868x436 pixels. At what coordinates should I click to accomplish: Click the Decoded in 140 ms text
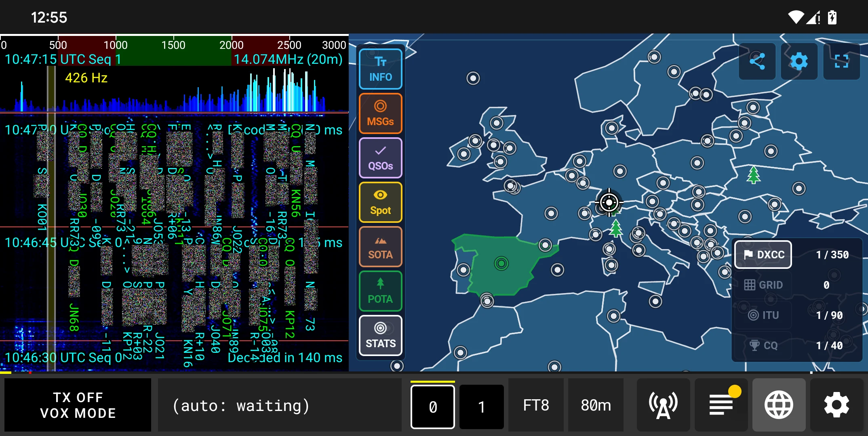click(285, 358)
